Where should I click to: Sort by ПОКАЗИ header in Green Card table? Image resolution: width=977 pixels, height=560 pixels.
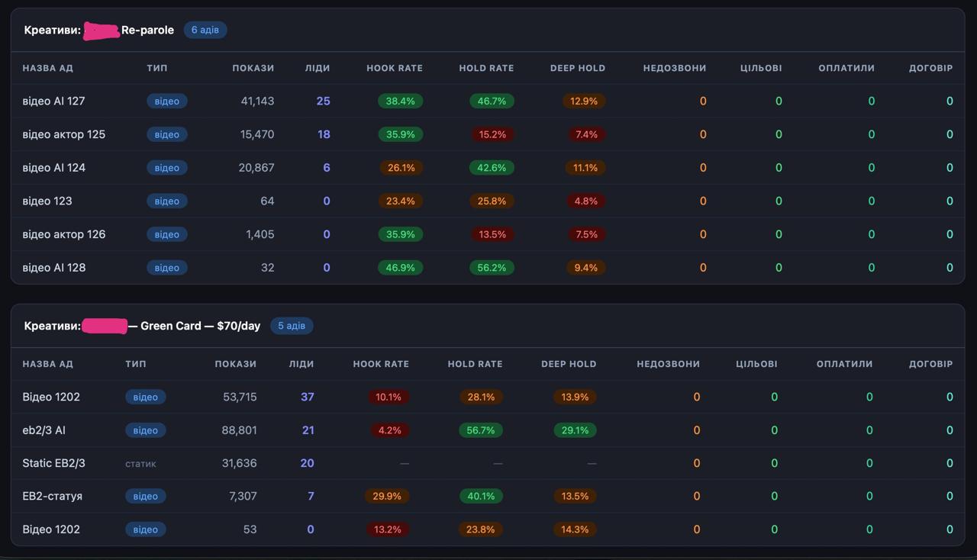pyautogui.click(x=236, y=364)
